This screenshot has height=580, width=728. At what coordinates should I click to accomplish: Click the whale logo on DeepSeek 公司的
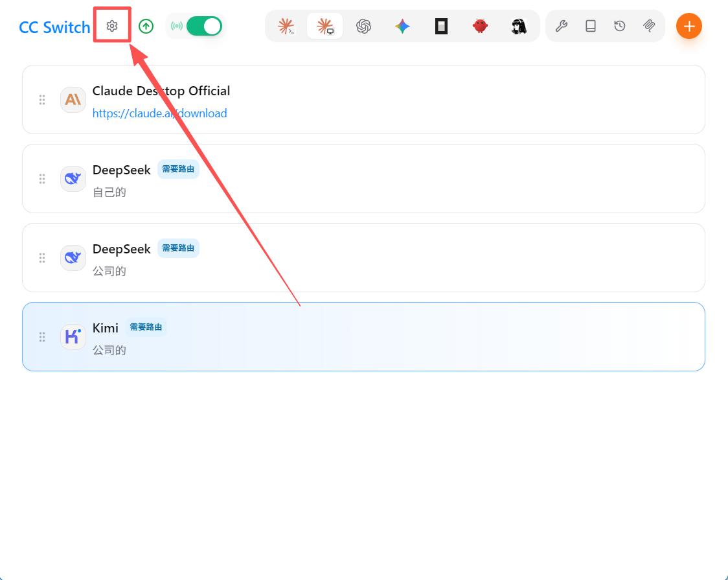(x=73, y=257)
